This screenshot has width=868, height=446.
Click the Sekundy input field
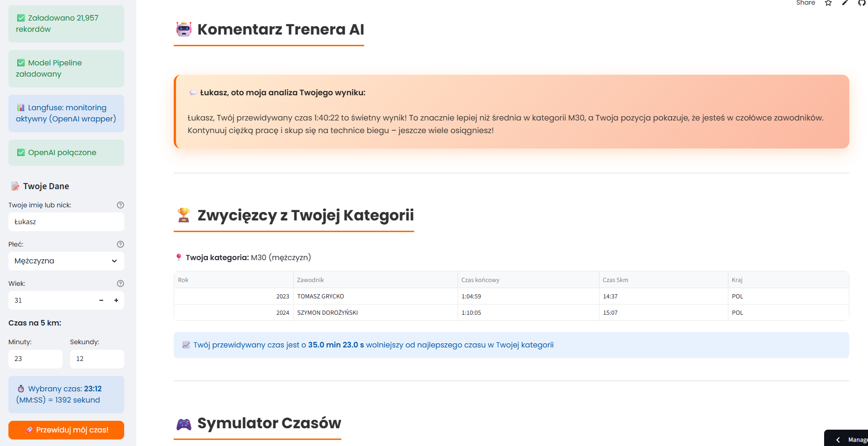[x=97, y=359]
